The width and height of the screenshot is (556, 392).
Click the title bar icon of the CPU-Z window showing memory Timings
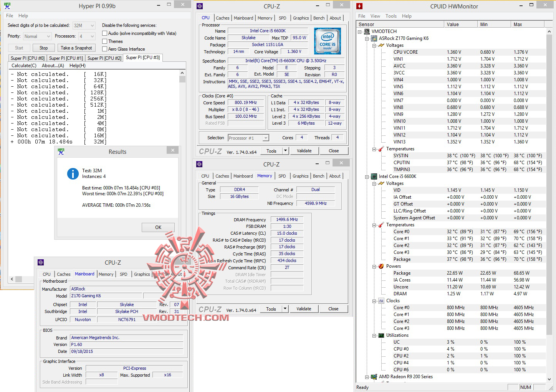[x=199, y=164]
